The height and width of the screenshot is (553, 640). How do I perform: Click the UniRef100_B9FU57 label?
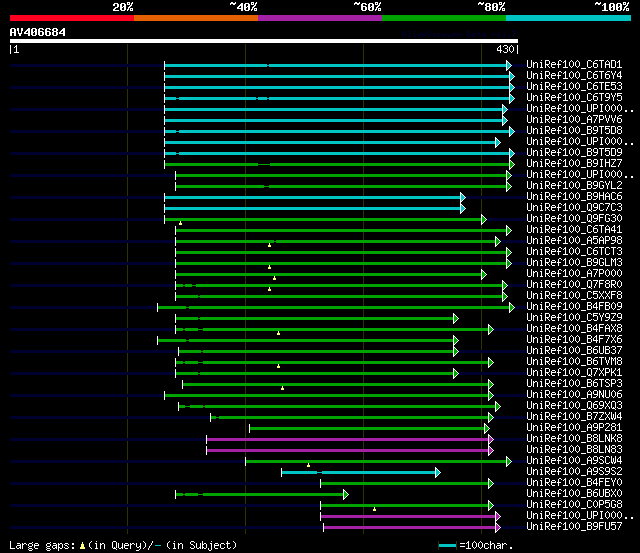[574, 527]
